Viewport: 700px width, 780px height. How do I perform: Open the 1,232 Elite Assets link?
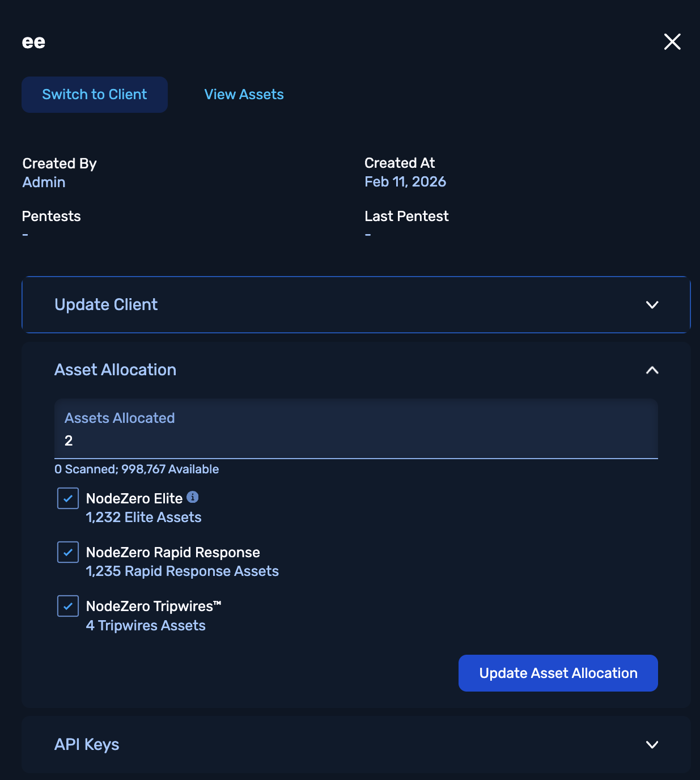pyautogui.click(x=144, y=517)
